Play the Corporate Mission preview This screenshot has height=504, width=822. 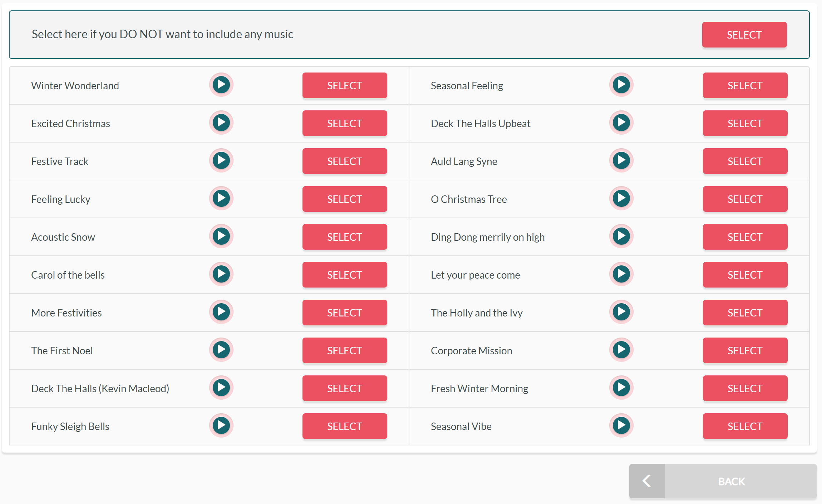click(x=621, y=350)
